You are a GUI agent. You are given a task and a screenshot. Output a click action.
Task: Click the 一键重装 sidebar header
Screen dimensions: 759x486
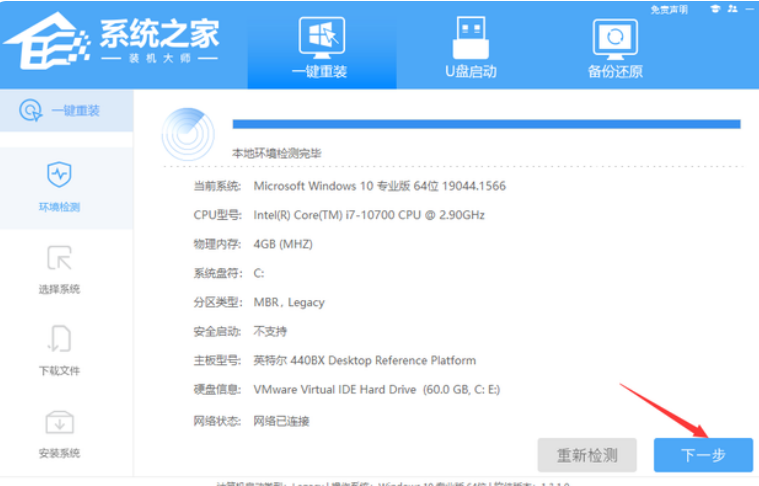(x=66, y=110)
